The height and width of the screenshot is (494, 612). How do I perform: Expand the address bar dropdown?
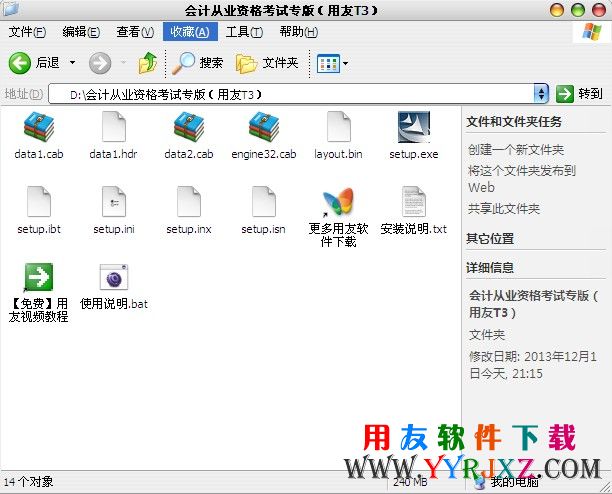(541, 94)
